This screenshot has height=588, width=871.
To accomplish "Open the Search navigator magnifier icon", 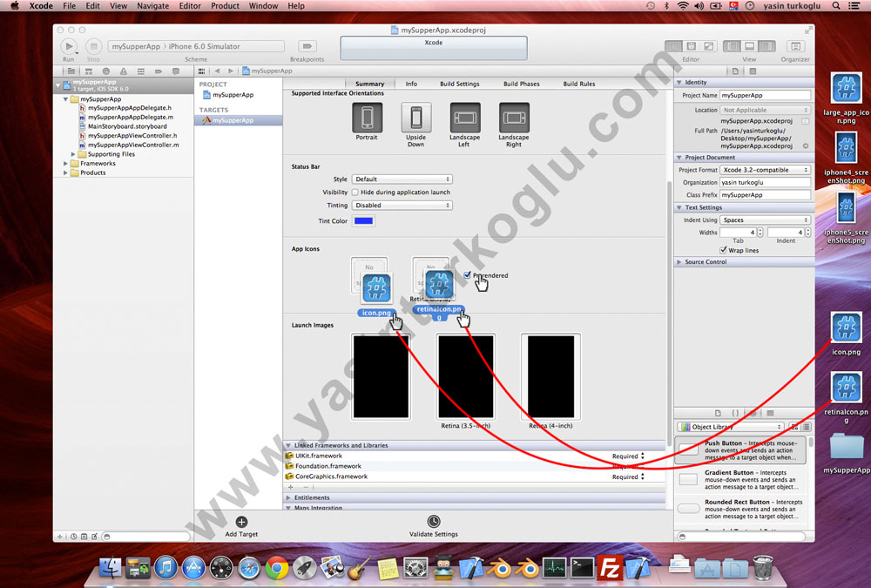I will [106, 71].
